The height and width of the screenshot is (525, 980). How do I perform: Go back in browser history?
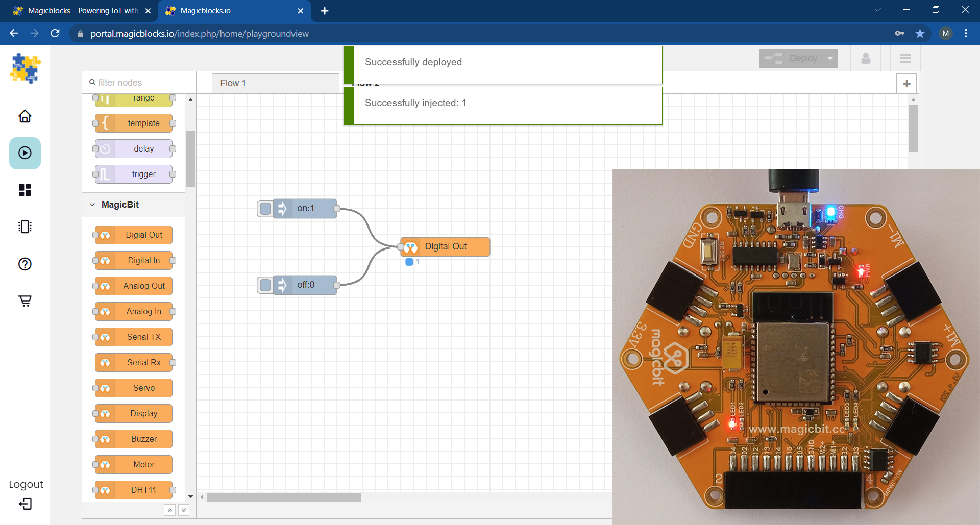[14, 34]
